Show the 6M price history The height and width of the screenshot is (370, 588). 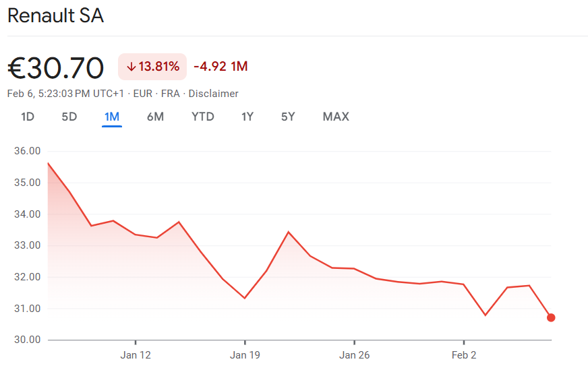(x=155, y=117)
